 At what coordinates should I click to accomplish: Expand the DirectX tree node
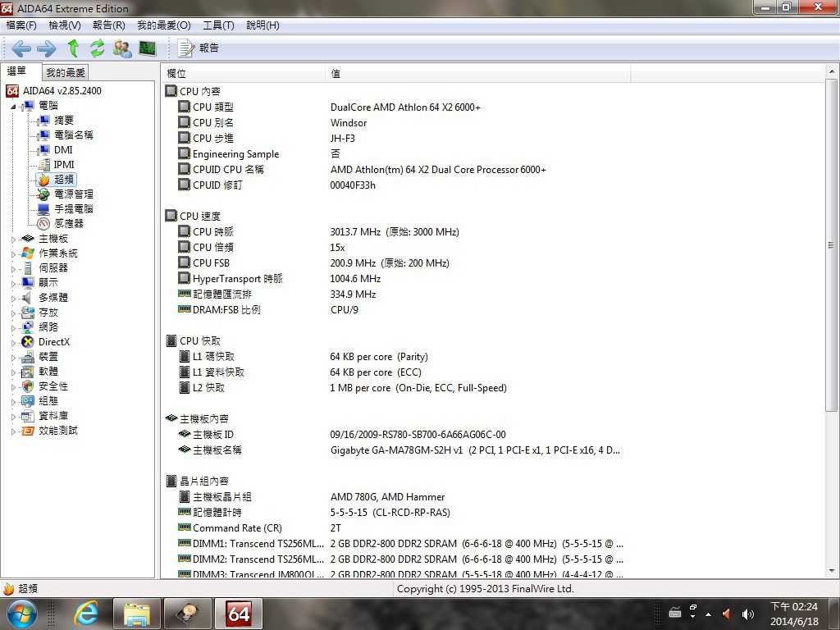pyautogui.click(x=13, y=342)
